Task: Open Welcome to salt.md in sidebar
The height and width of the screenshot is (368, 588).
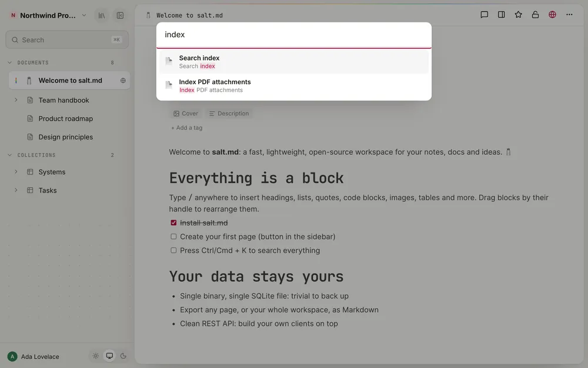Action: click(x=69, y=80)
